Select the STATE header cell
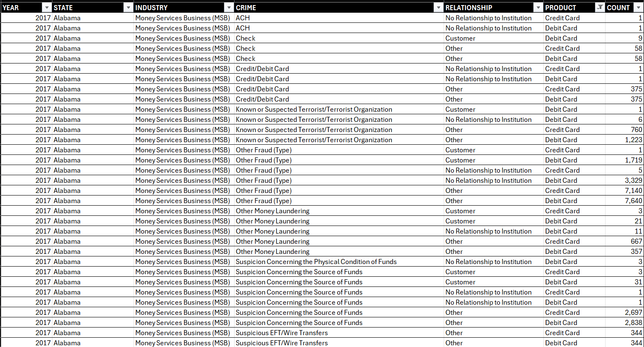The image size is (644, 347). [93, 8]
